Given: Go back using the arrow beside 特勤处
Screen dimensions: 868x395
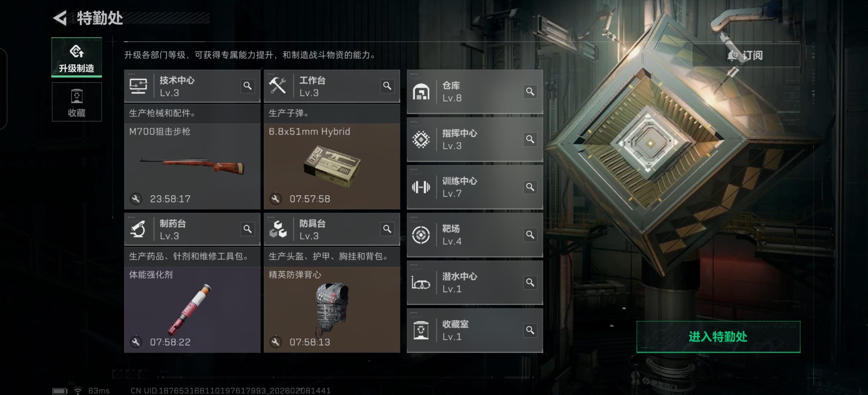Looking at the screenshot, I should [x=60, y=18].
